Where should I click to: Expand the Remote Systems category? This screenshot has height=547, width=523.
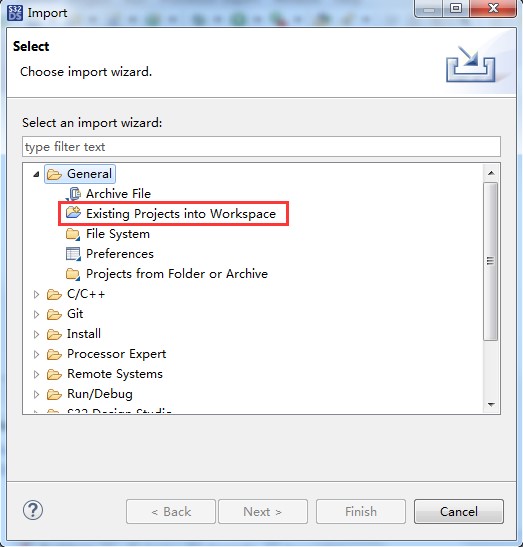tap(36, 374)
